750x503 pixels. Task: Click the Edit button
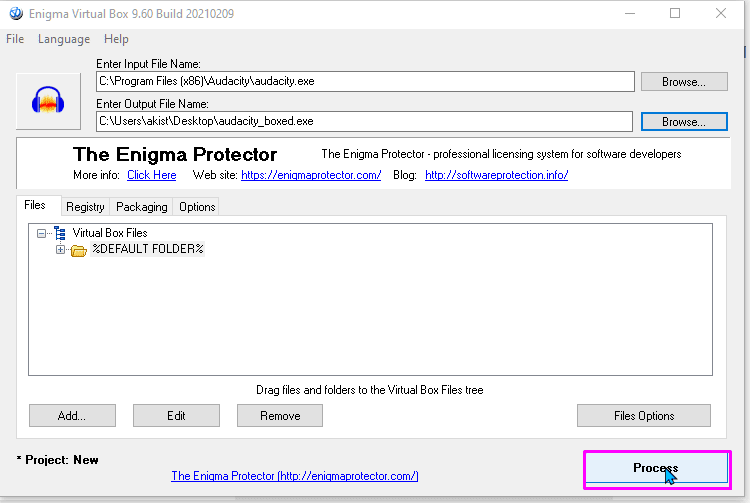[176, 416]
